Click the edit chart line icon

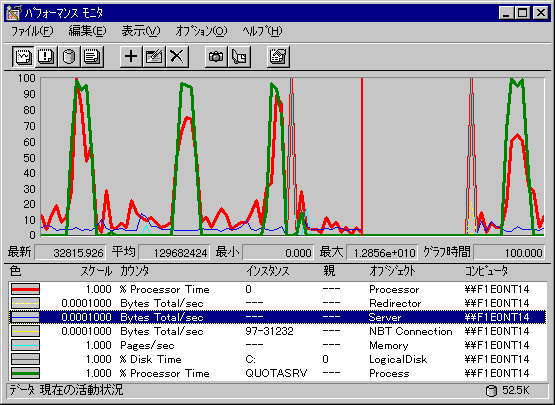[154, 56]
